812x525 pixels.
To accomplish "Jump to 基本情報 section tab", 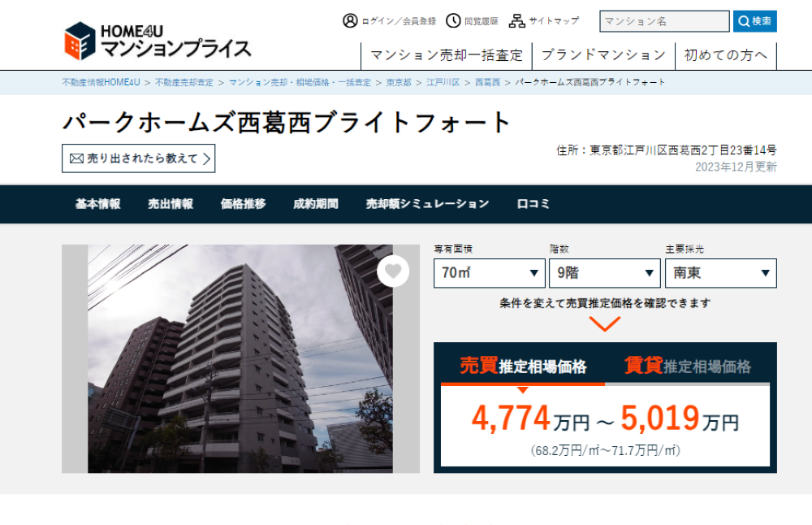I will (98, 204).
